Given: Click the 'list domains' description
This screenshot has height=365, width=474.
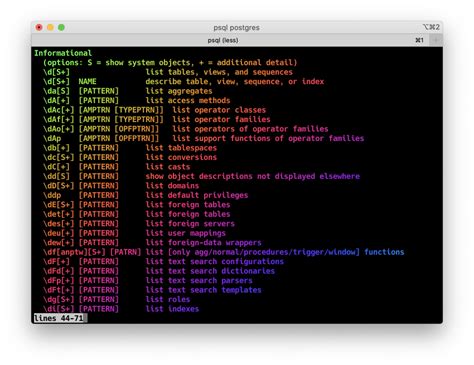Looking at the screenshot, I should click(172, 186).
